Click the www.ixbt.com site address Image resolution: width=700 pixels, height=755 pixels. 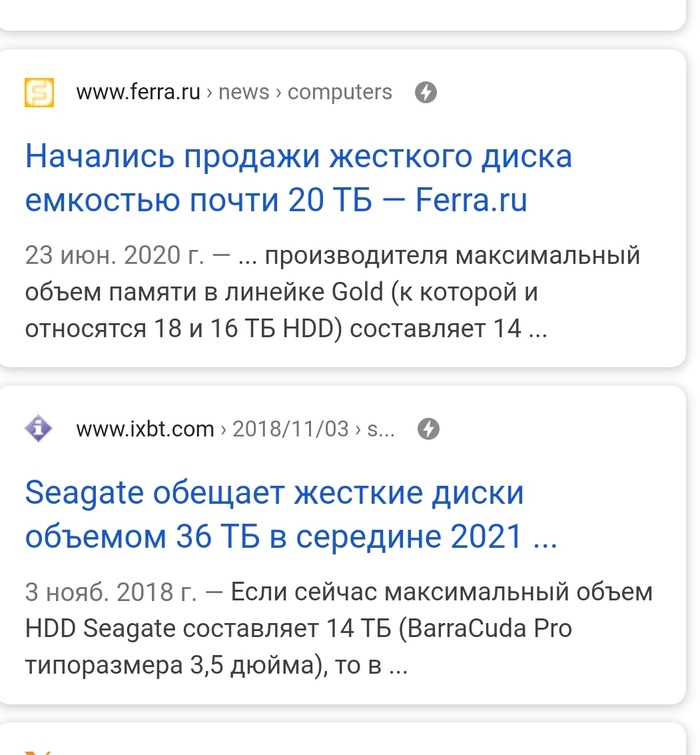pyautogui.click(x=145, y=429)
